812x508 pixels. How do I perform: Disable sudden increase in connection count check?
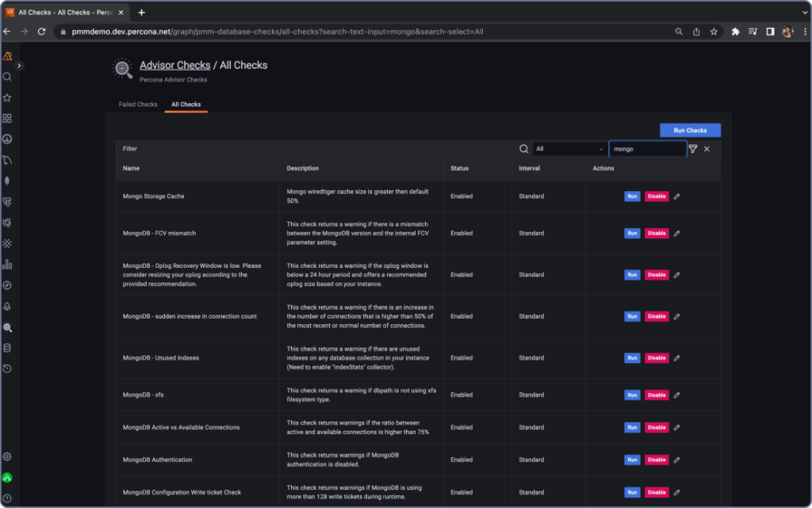tap(656, 316)
